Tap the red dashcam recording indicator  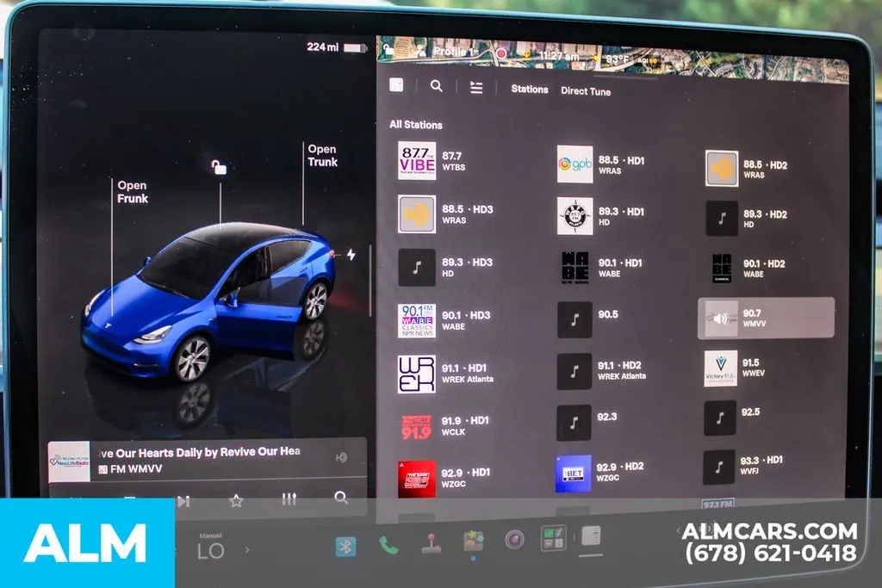click(x=500, y=54)
